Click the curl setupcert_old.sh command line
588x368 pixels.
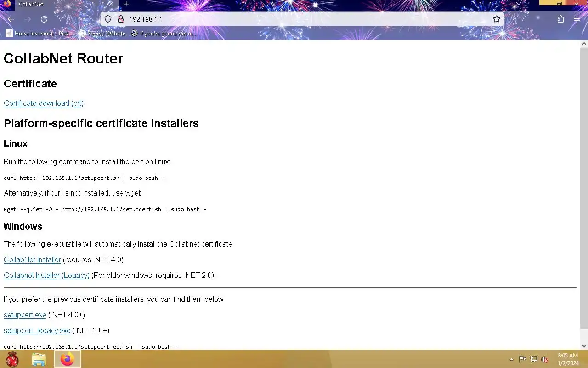point(90,346)
